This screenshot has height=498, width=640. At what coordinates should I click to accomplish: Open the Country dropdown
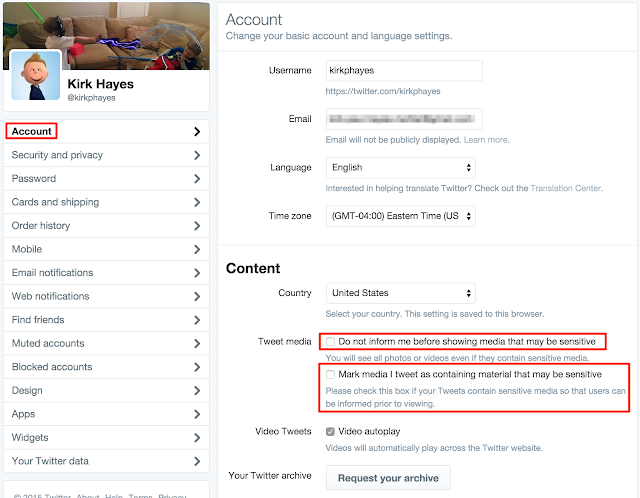(400, 293)
